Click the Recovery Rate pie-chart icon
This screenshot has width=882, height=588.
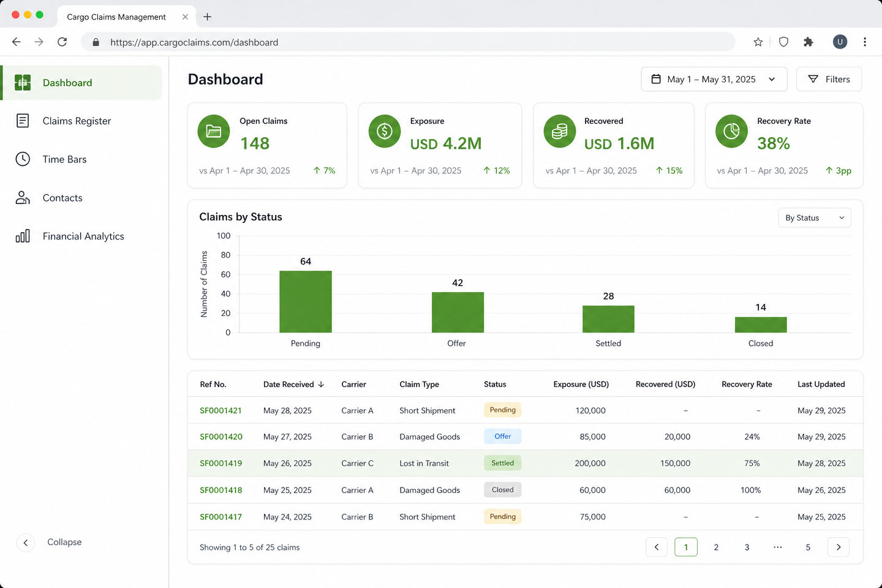tap(731, 131)
